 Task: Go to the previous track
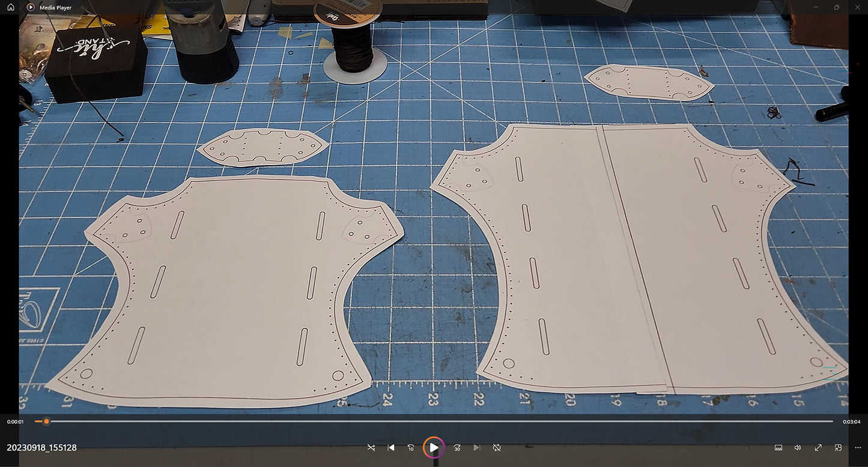click(x=391, y=448)
